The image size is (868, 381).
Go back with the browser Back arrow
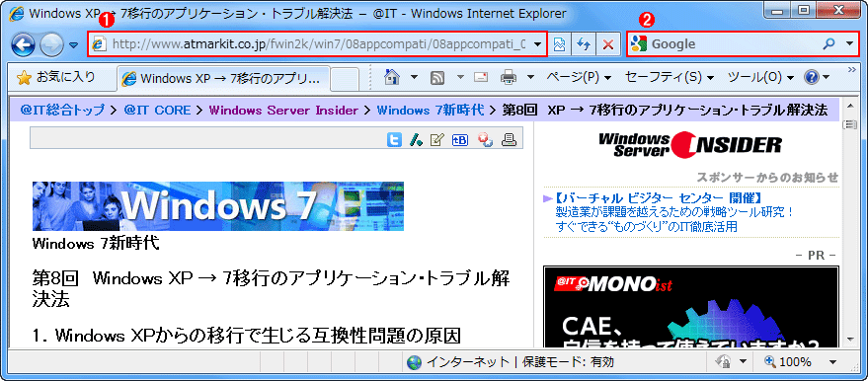pos(23,44)
